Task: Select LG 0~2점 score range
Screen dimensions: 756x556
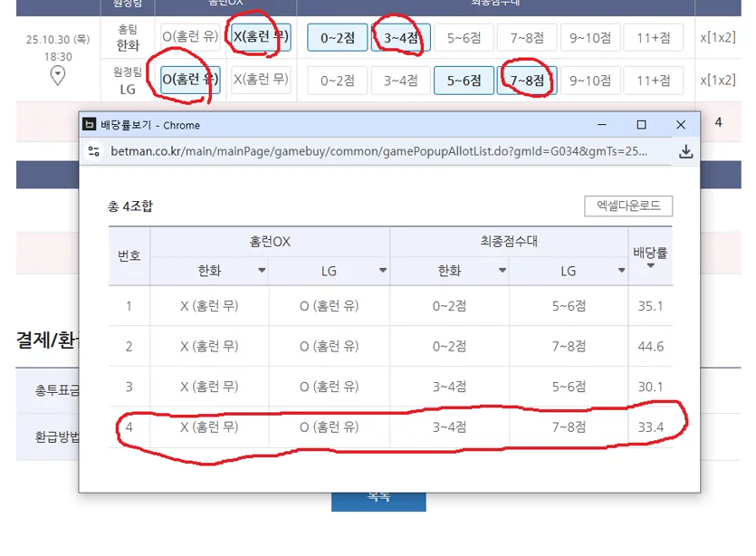Action: pos(338,80)
